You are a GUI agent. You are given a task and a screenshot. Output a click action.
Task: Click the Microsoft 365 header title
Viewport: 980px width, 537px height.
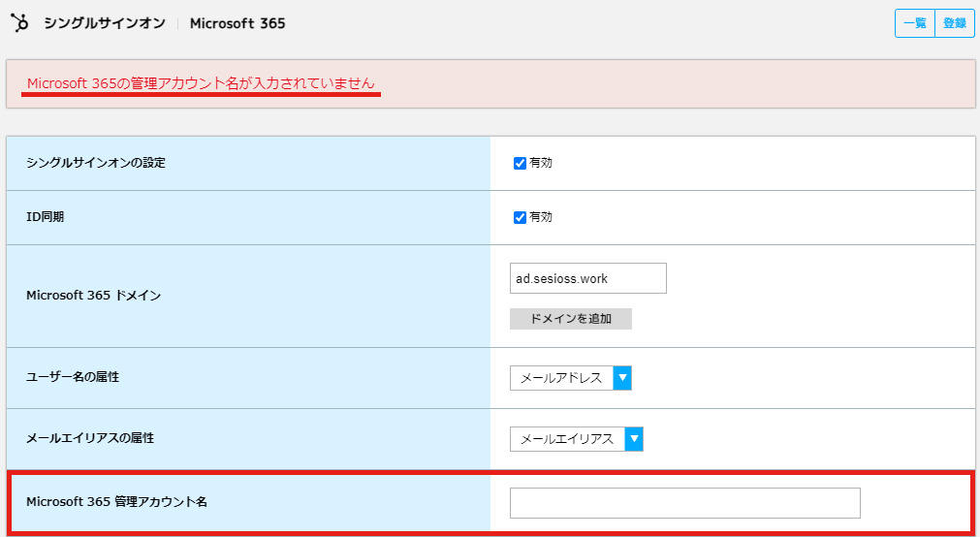coord(237,23)
